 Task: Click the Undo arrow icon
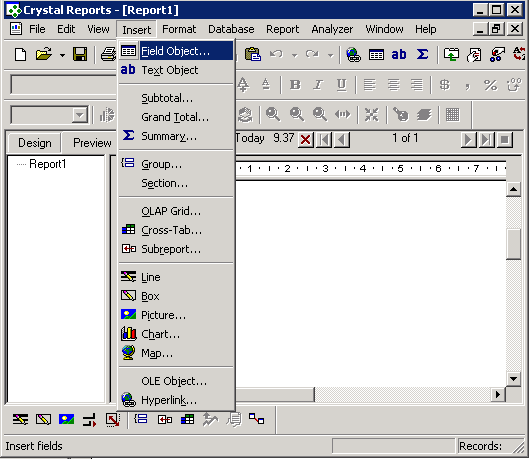[x=276, y=54]
